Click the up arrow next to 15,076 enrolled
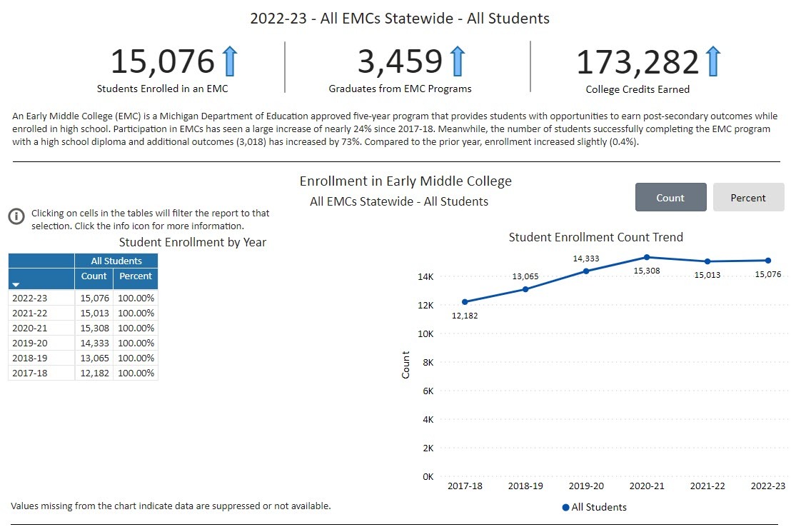The width and height of the screenshot is (791, 532). tap(229, 61)
